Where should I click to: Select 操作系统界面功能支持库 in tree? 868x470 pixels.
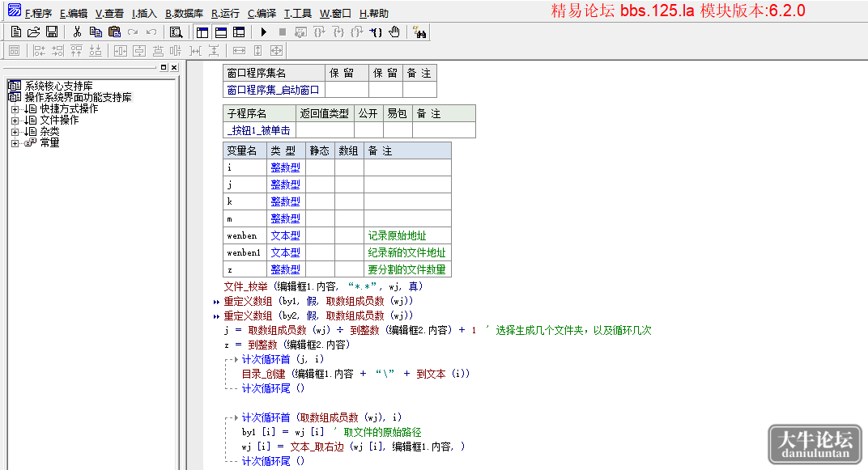tap(78, 97)
